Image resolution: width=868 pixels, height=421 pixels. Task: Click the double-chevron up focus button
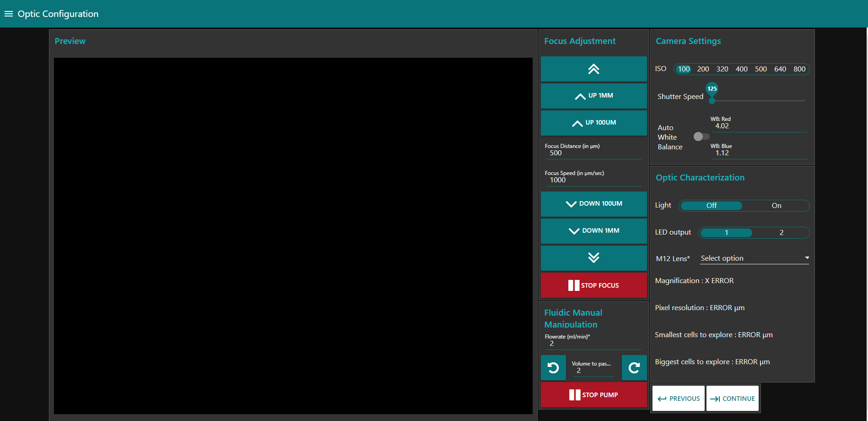pos(593,69)
